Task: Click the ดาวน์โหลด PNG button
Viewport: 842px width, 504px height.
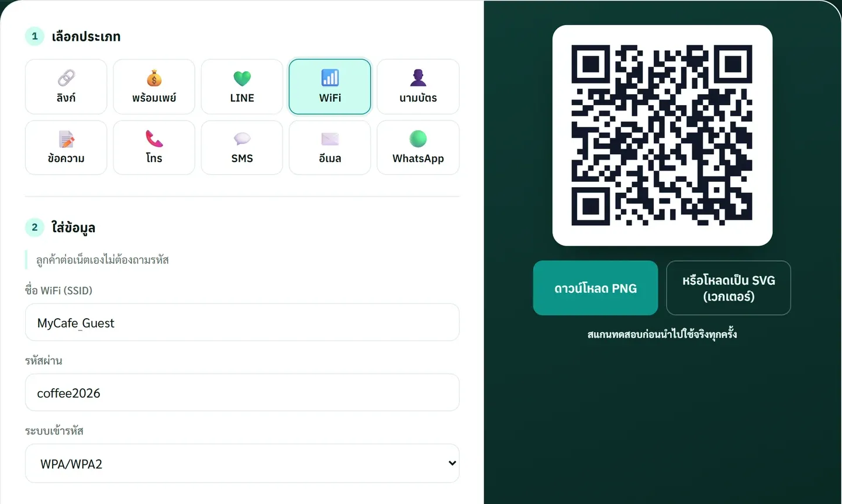Action: click(595, 288)
